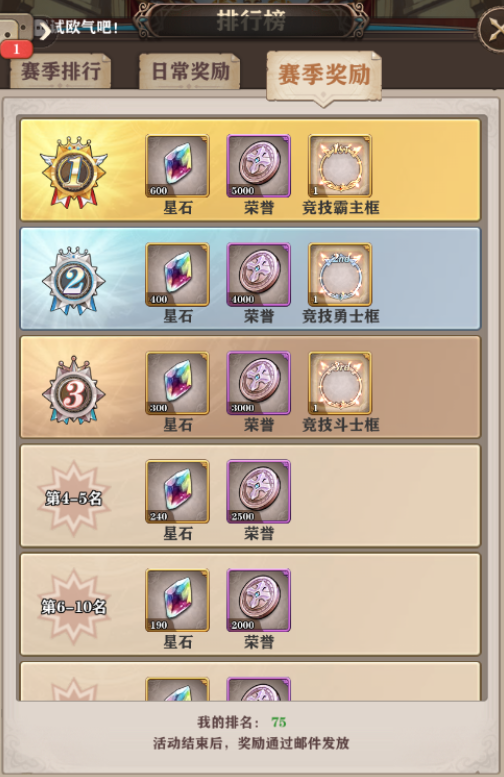
Task: View the 竞技霸主框 avatar frame icon
Action: [340, 166]
